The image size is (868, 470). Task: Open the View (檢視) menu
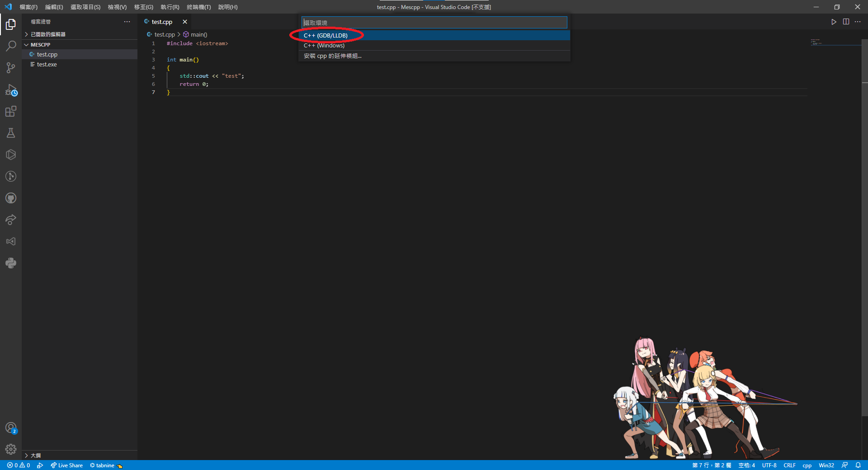(117, 7)
